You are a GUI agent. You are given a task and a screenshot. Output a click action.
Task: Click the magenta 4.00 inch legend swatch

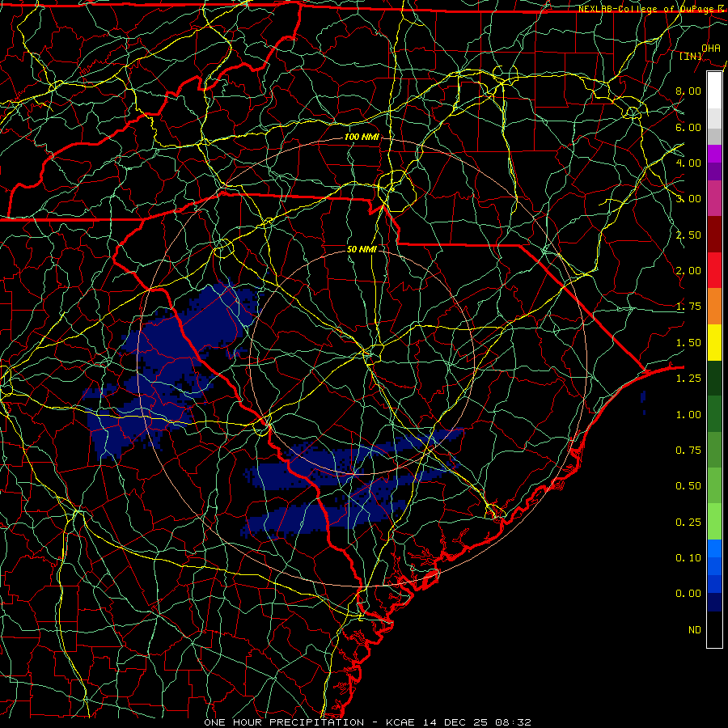pos(714,154)
